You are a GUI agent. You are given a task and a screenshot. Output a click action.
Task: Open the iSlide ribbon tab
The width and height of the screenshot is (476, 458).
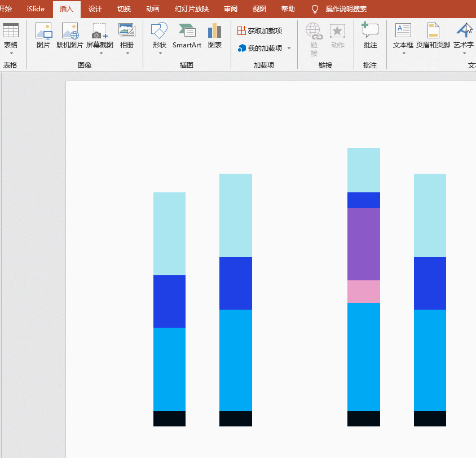36,9
